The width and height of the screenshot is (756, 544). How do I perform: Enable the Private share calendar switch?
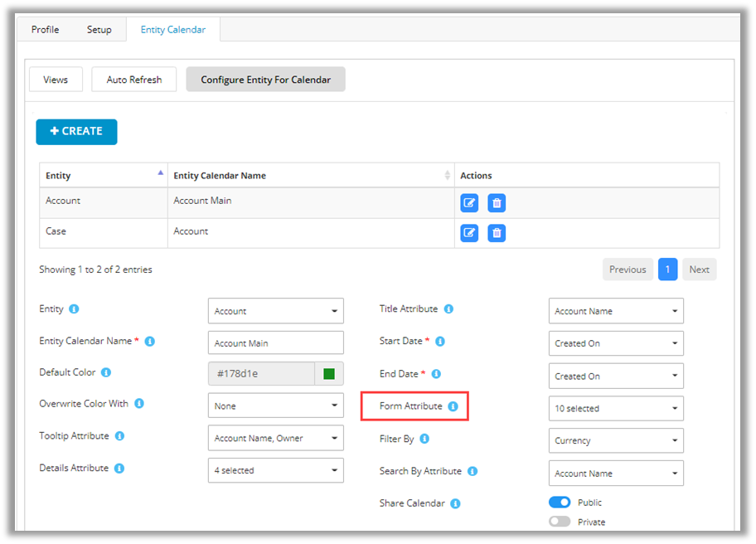[560, 522]
